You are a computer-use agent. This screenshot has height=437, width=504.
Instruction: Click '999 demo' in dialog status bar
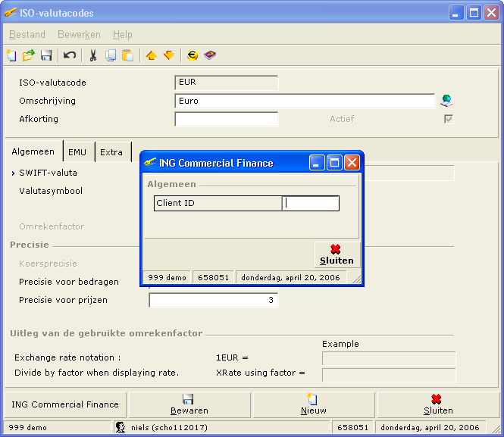click(167, 278)
